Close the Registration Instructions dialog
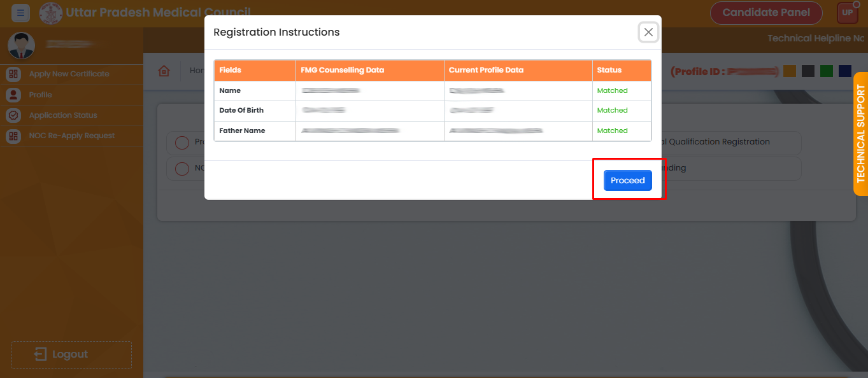Image resolution: width=868 pixels, height=378 pixels. click(648, 32)
